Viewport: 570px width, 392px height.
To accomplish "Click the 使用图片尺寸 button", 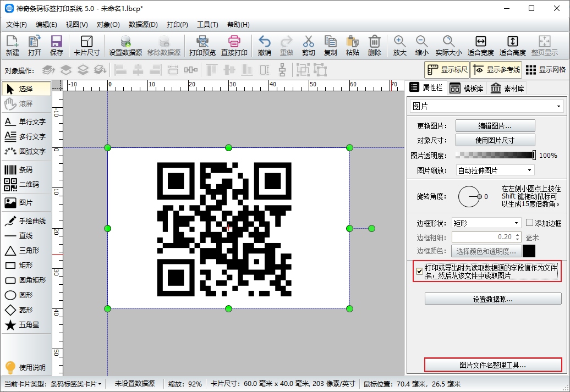I will tap(495, 140).
